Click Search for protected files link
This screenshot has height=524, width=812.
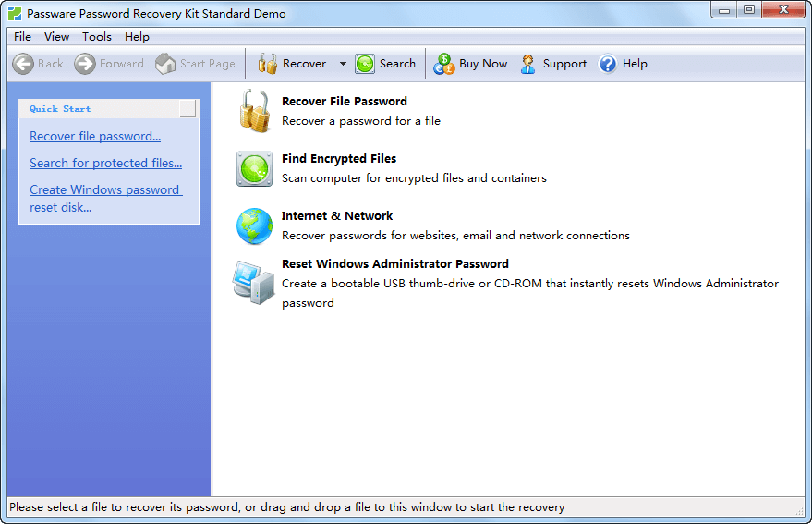tap(105, 163)
